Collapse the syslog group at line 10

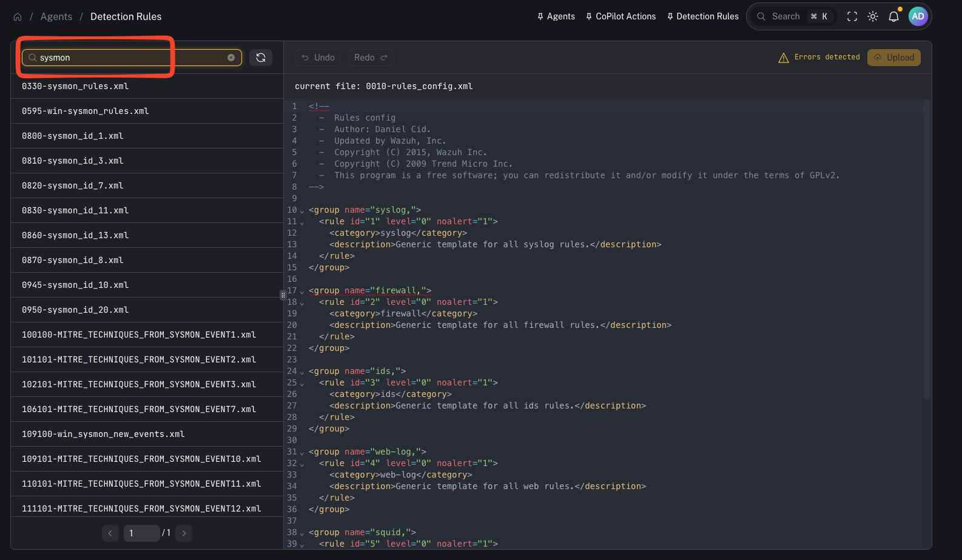[302, 211]
